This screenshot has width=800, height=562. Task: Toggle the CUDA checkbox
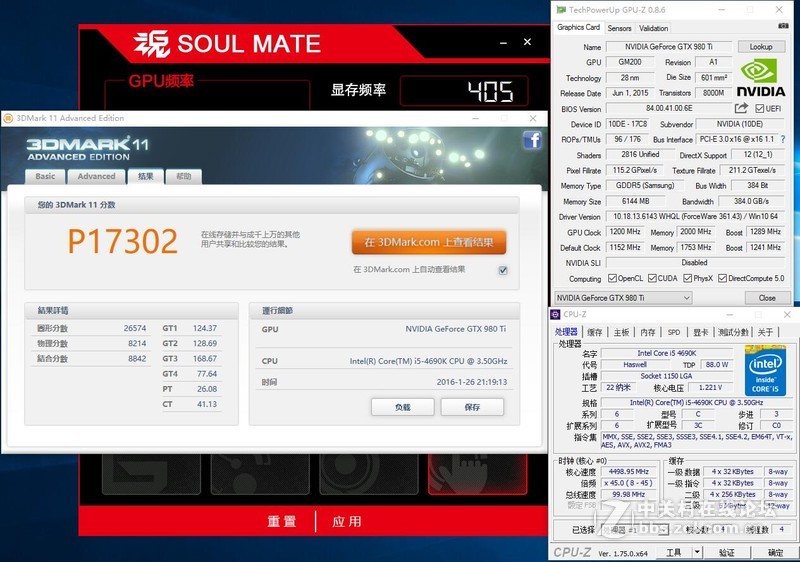point(652,278)
